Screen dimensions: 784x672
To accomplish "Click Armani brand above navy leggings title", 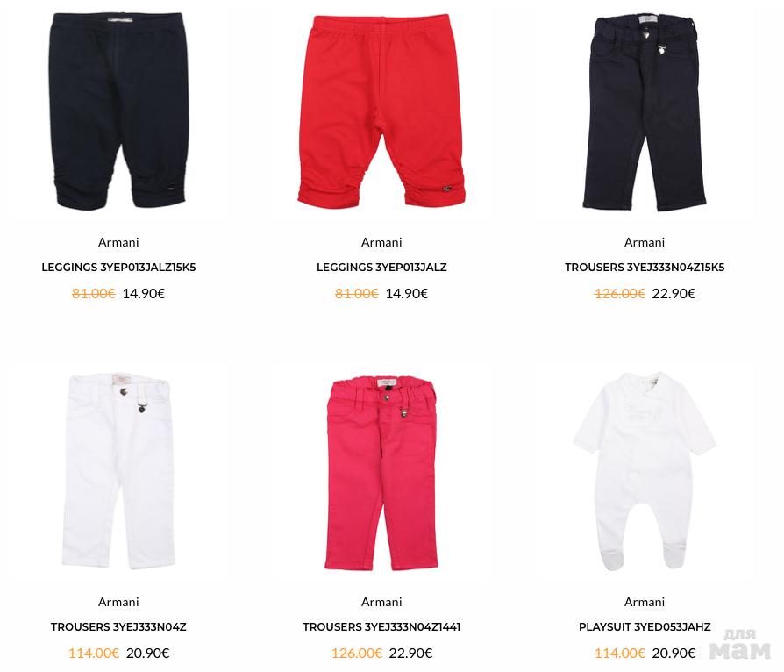I will [118, 242].
